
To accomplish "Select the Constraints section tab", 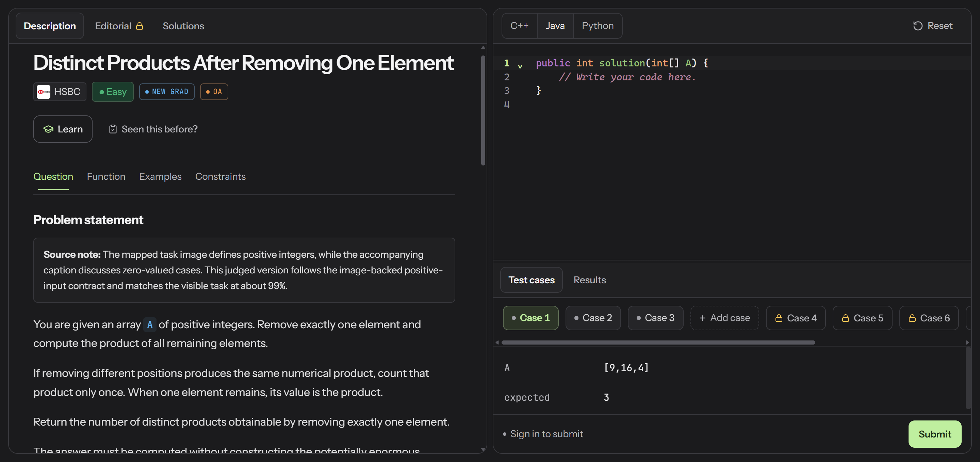I will click(220, 177).
